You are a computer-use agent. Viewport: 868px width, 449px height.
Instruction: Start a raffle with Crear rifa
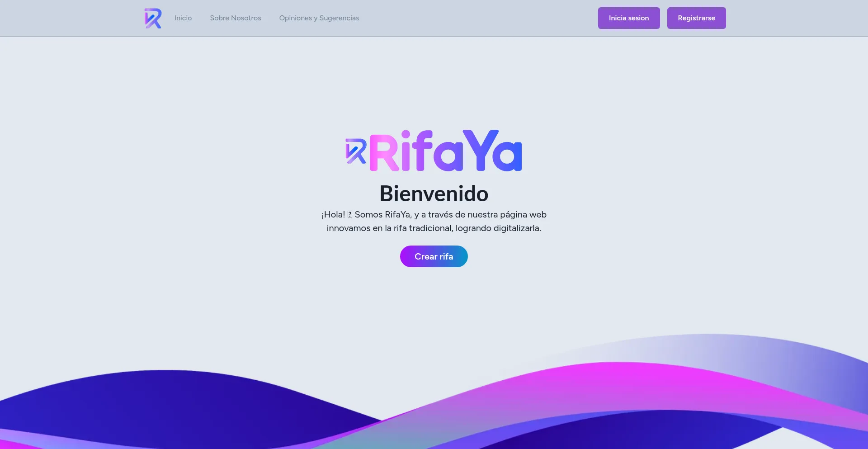pyautogui.click(x=434, y=256)
